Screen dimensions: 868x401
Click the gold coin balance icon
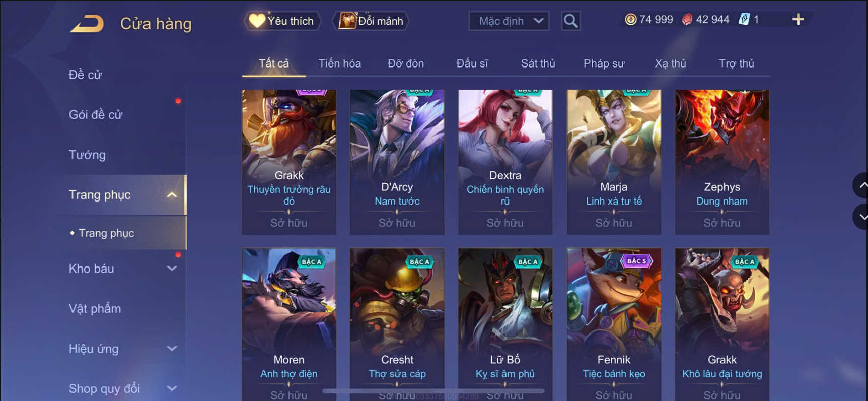[630, 20]
